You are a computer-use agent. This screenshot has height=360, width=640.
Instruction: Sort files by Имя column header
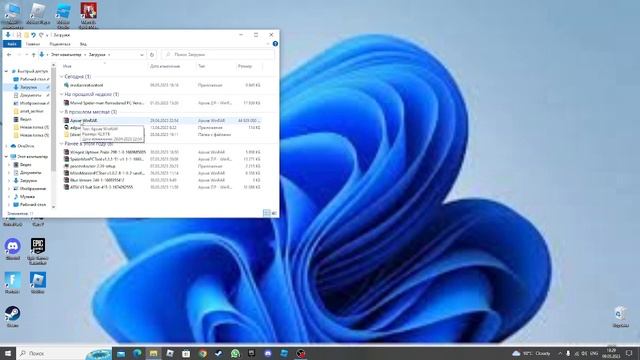[x=67, y=66]
